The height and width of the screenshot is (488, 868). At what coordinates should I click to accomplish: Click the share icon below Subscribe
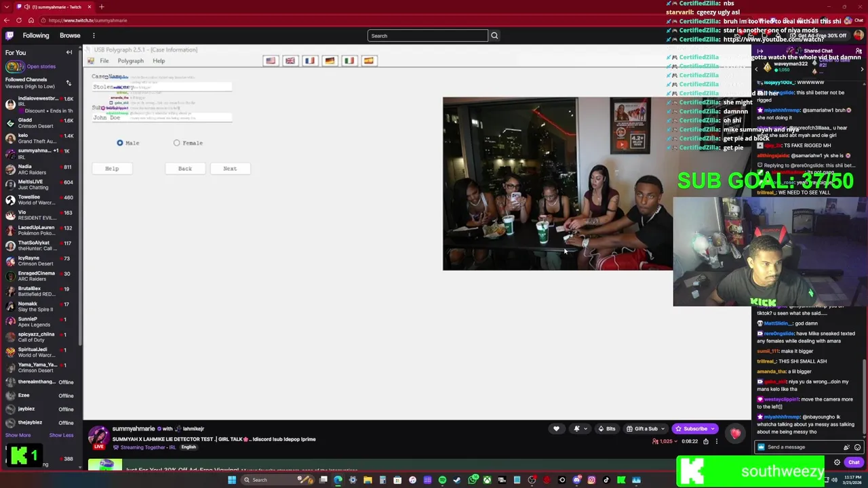[x=706, y=441]
